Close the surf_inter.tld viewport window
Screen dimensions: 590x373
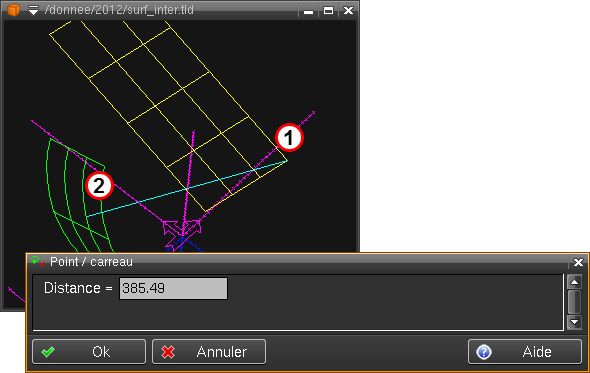(348, 11)
